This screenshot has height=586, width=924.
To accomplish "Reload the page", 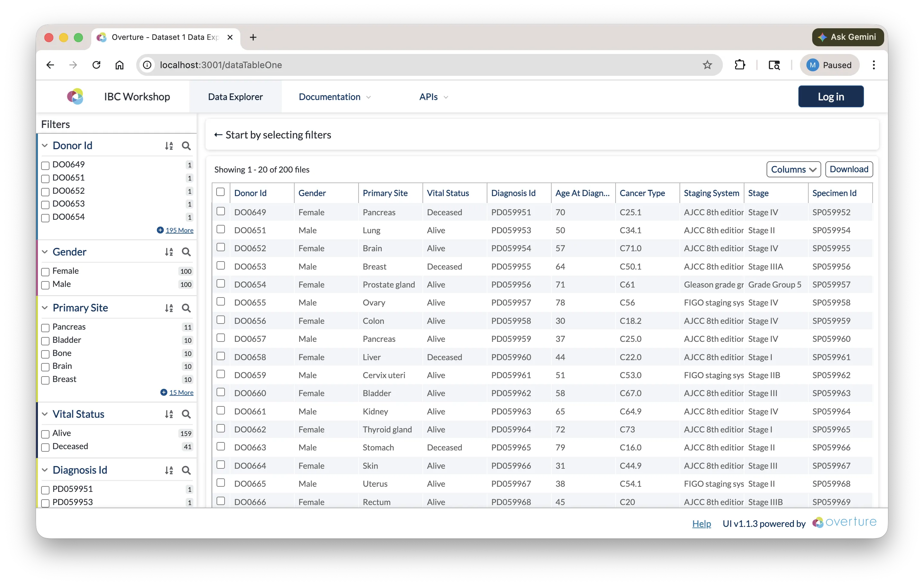I will [96, 65].
